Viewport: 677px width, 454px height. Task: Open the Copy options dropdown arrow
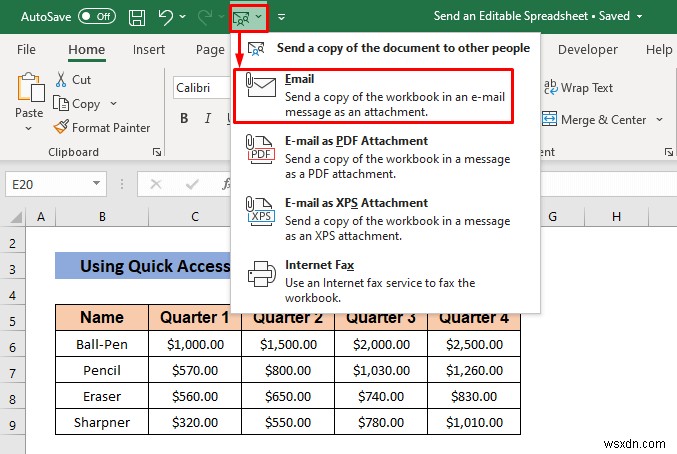click(113, 104)
